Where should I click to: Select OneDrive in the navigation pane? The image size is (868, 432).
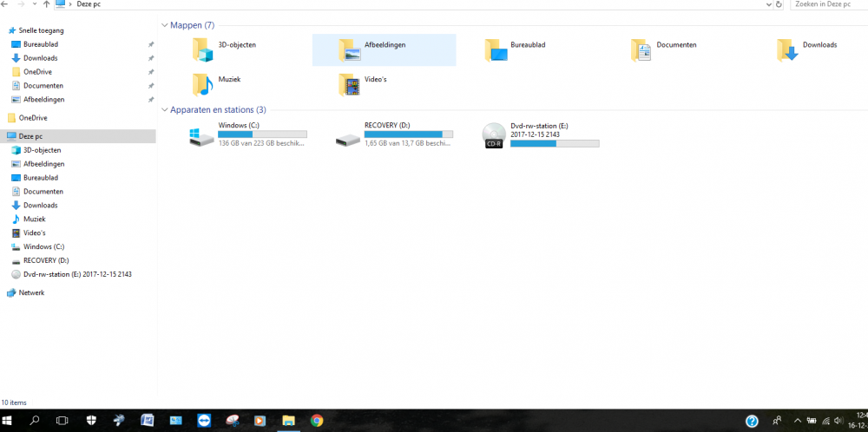click(32, 117)
